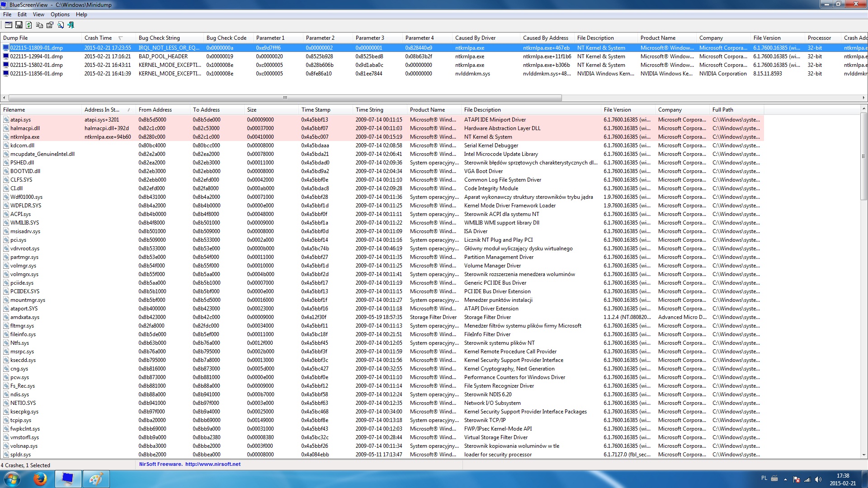Click the PL language indicator
The image size is (868, 488).
[764, 478]
